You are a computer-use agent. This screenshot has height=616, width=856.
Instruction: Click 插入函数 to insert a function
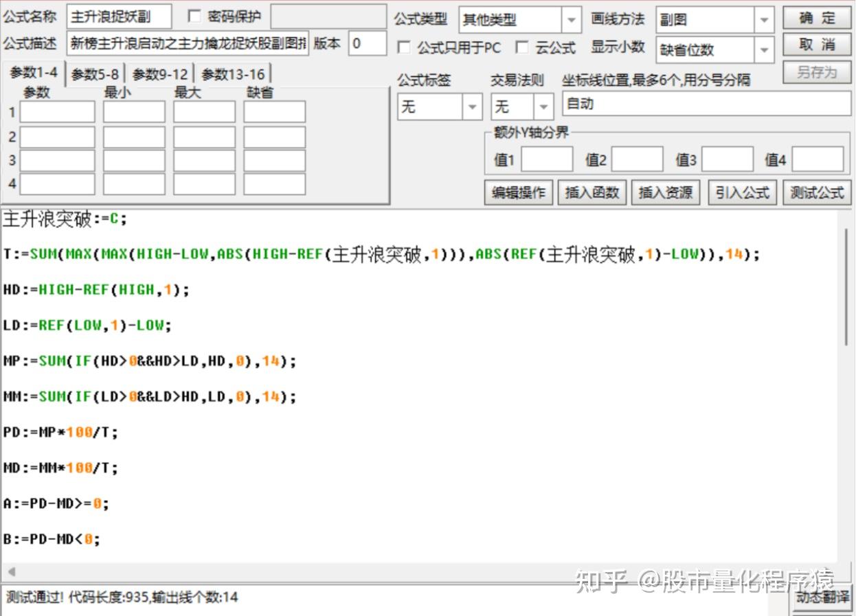click(592, 193)
